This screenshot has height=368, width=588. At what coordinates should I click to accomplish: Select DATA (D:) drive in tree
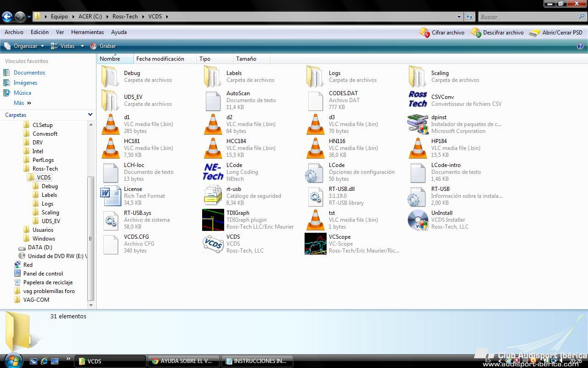(40, 247)
